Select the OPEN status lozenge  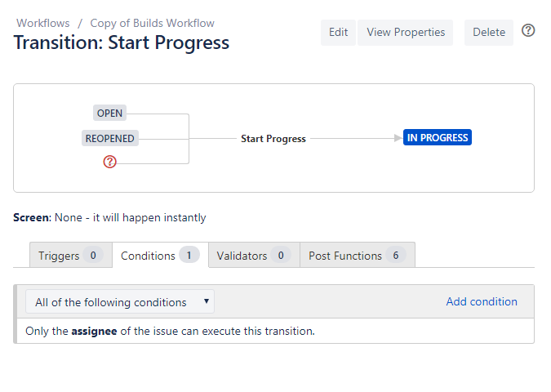click(x=109, y=114)
